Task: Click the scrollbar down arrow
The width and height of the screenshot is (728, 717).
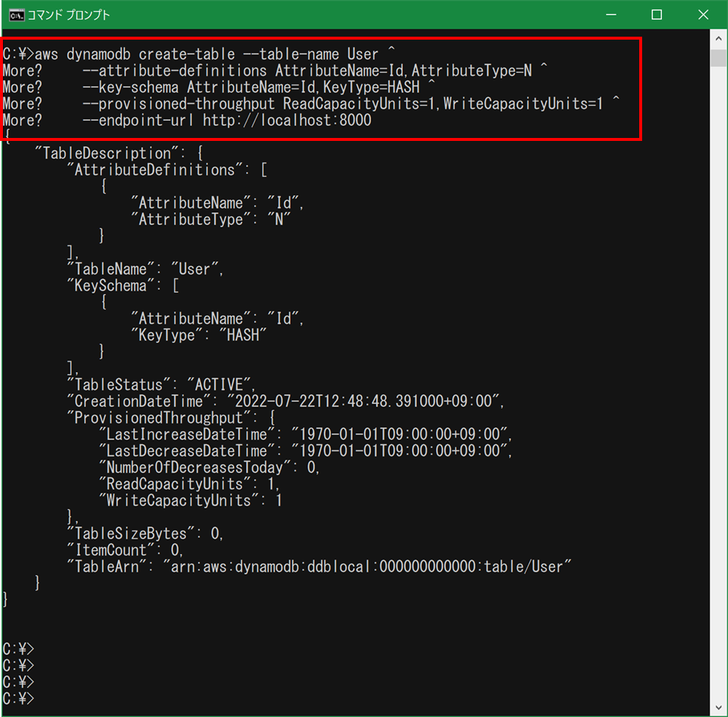Action: [x=720, y=707]
